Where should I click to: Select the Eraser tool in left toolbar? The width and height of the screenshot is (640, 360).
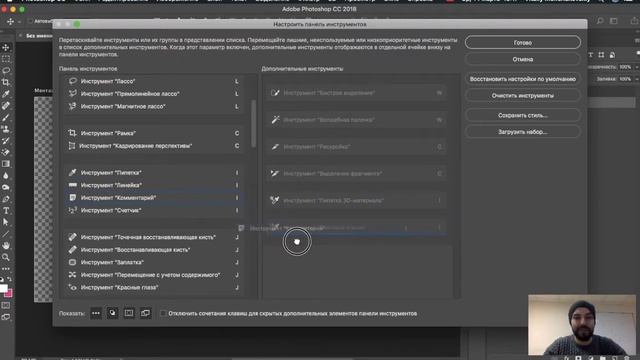click(x=6, y=152)
